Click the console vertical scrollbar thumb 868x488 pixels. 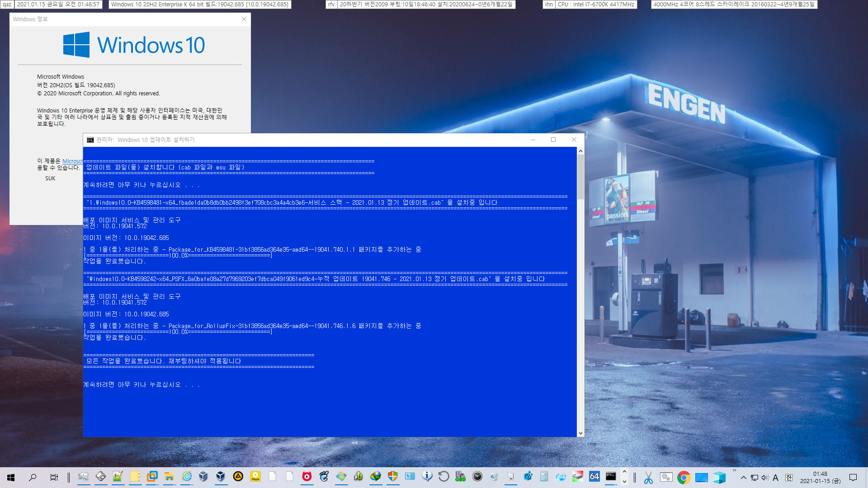[580, 177]
